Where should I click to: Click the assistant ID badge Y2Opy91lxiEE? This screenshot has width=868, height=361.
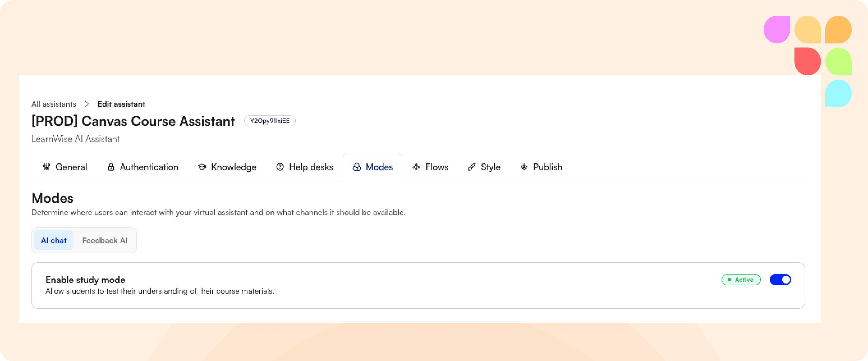coord(270,121)
